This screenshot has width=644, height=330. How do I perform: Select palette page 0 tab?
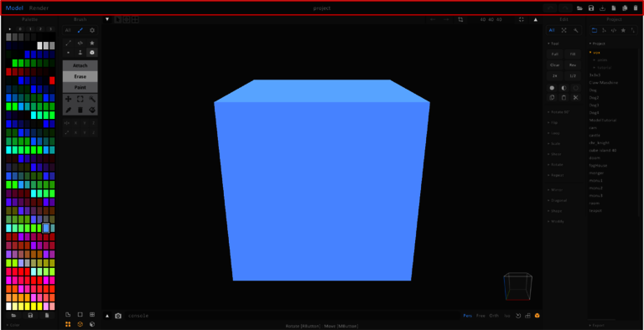tap(20, 29)
